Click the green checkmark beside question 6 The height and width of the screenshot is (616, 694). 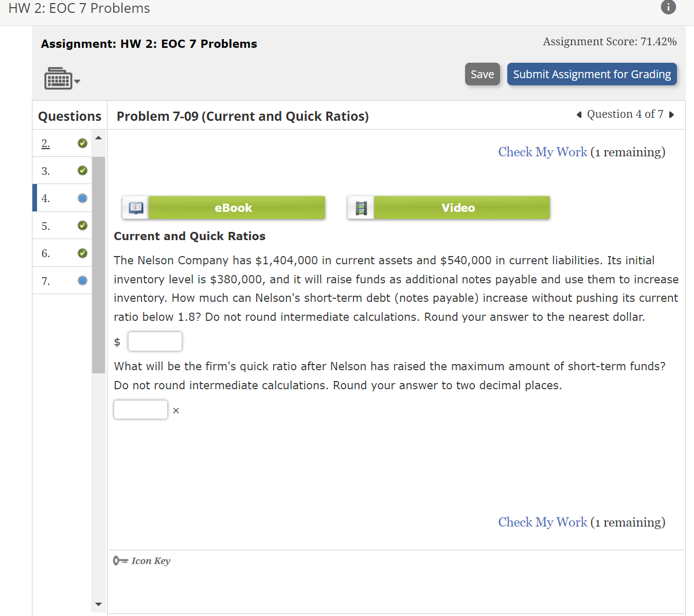(x=82, y=253)
